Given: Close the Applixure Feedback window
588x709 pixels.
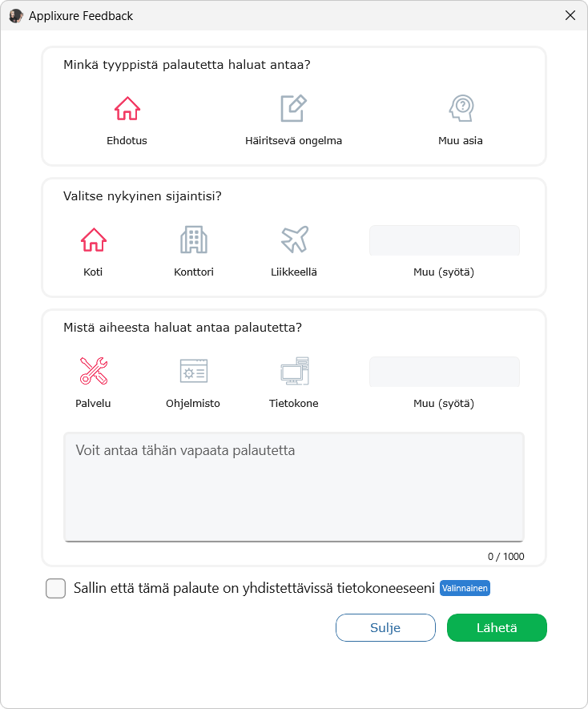Looking at the screenshot, I should [x=570, y=15].
